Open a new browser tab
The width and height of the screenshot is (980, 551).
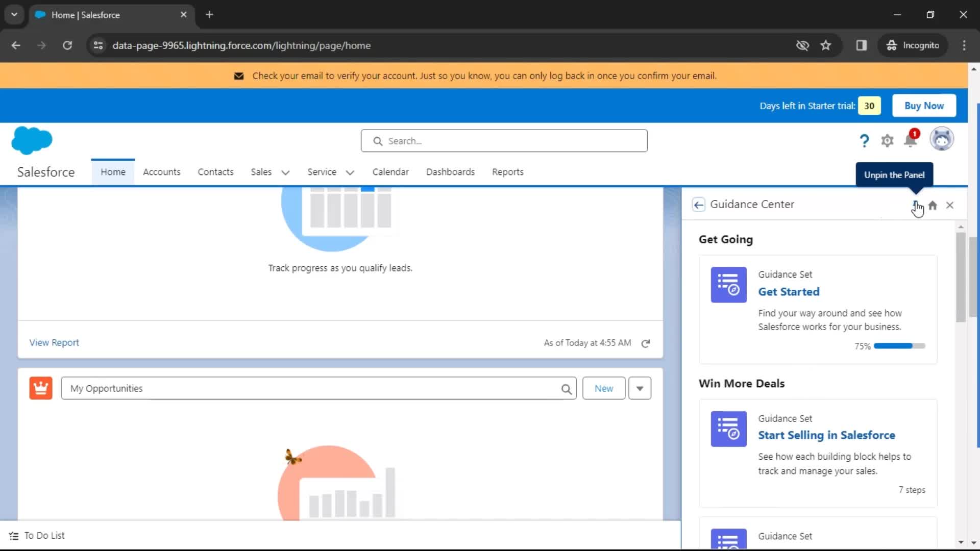click(x=209, y=15)
